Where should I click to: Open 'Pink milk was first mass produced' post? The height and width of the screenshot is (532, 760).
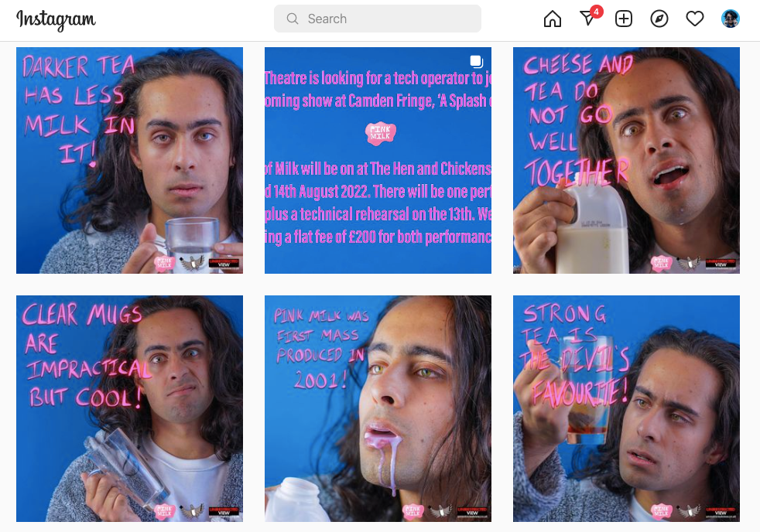point(378,408)
